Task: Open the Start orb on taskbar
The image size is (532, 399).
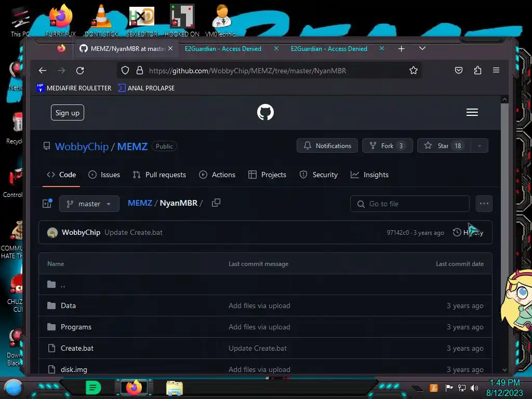Action: click(x=13, y=388)
